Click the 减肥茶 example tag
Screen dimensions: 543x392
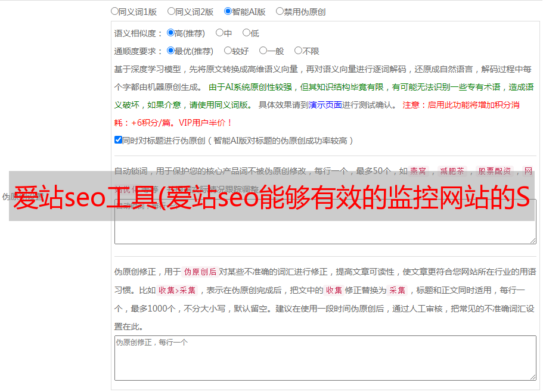coord(452,171)
